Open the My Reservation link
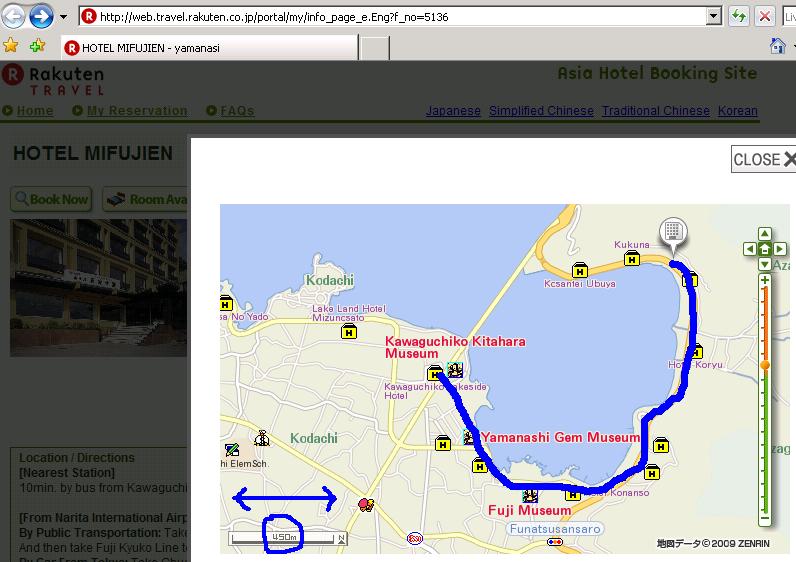The width and height of the screenshot is (796, 562). pyautogui.click(x=137, y=111)
